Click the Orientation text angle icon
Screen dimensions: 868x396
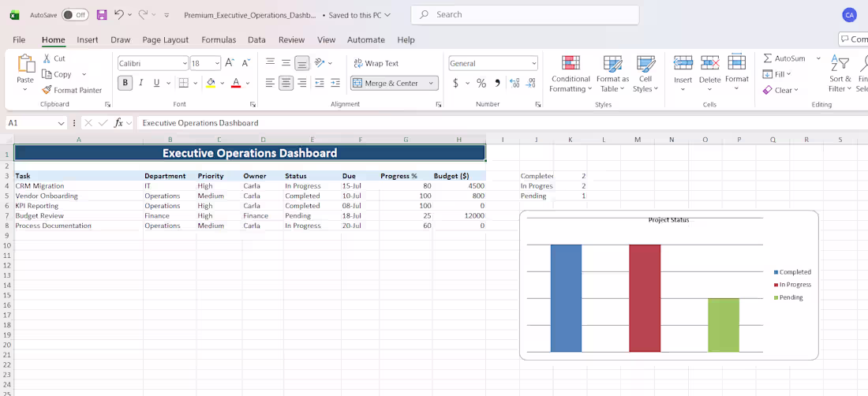click(x=320, y=63)
